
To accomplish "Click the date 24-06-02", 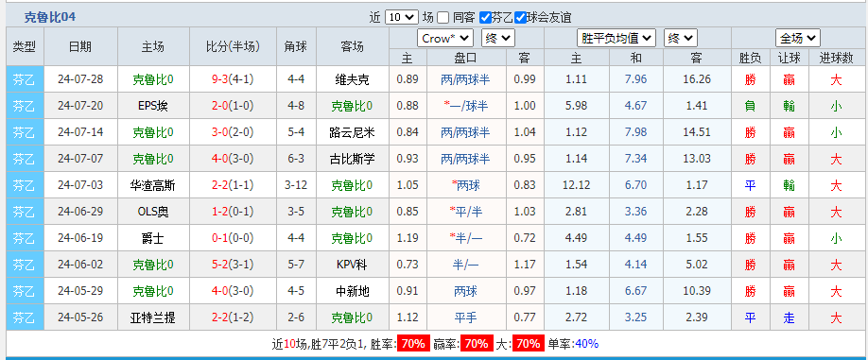I will coord(80,265).
